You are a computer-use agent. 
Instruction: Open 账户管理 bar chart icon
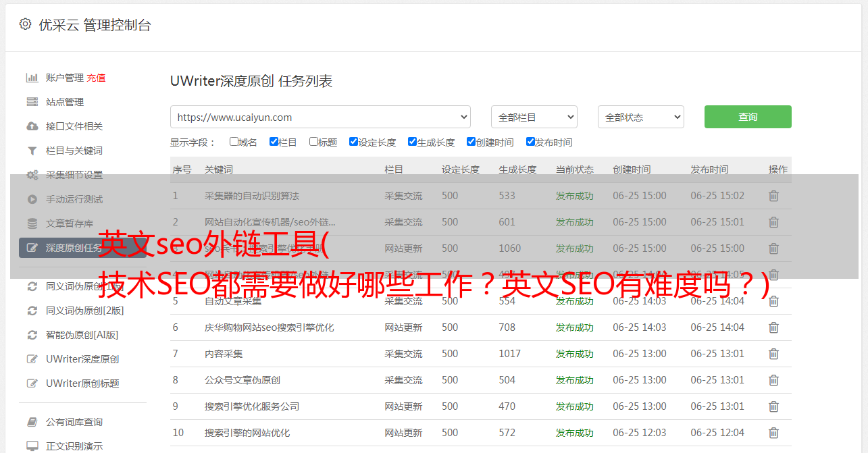(32, 78)
